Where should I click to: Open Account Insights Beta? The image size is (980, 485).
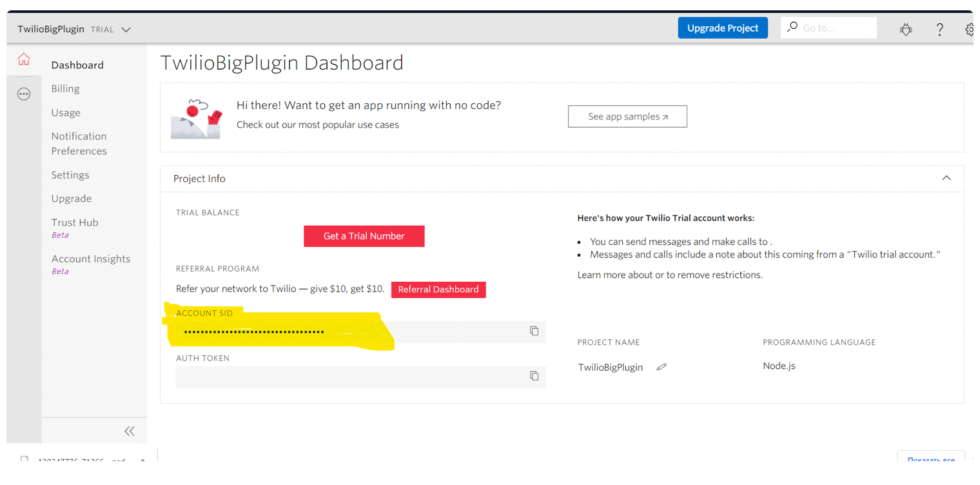tap(91, 264)
